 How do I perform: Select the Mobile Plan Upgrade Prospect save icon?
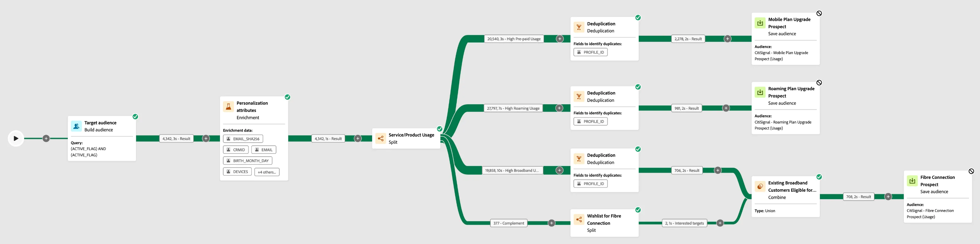pos(760,23)
